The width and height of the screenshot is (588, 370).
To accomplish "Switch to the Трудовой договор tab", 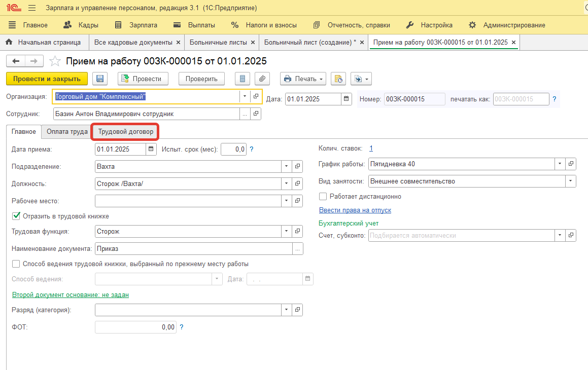I will (x=125, y=132).
